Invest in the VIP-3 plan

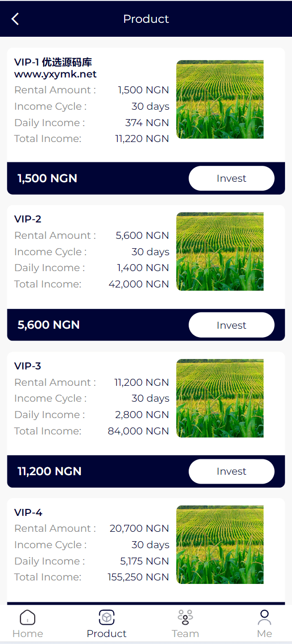tap(231, 471)
